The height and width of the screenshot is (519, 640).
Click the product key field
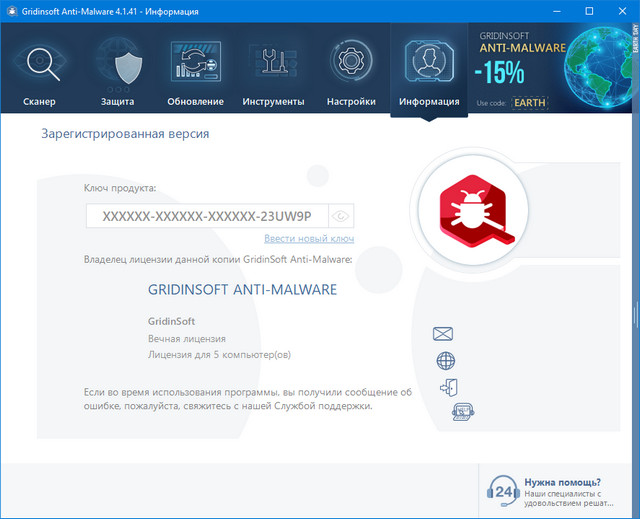point(207,216)
